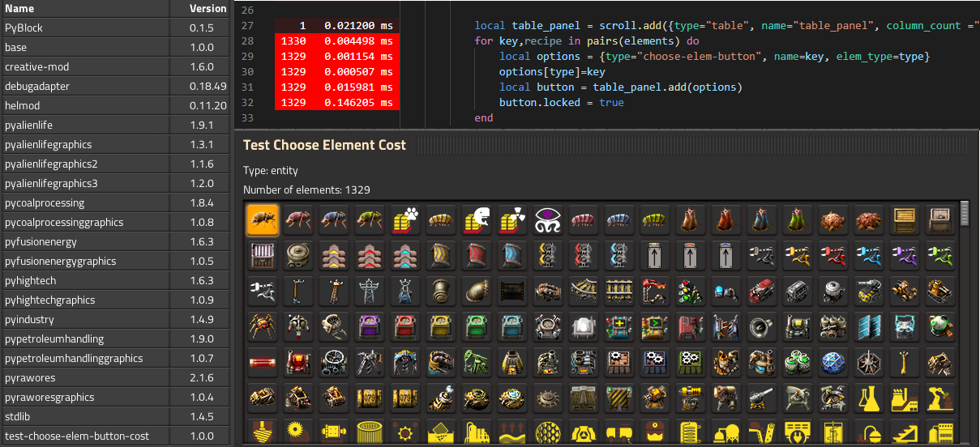Click the white eye symbol icon
Screen dimensions: 980x447
pos(547,219)
